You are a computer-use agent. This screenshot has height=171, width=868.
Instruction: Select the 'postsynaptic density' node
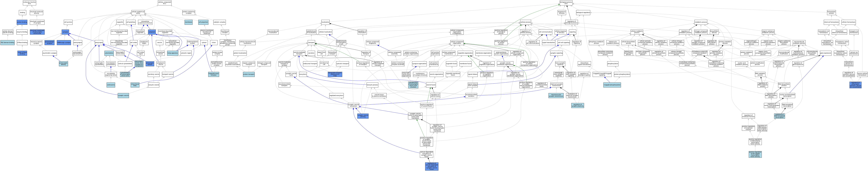coord(63,64)
